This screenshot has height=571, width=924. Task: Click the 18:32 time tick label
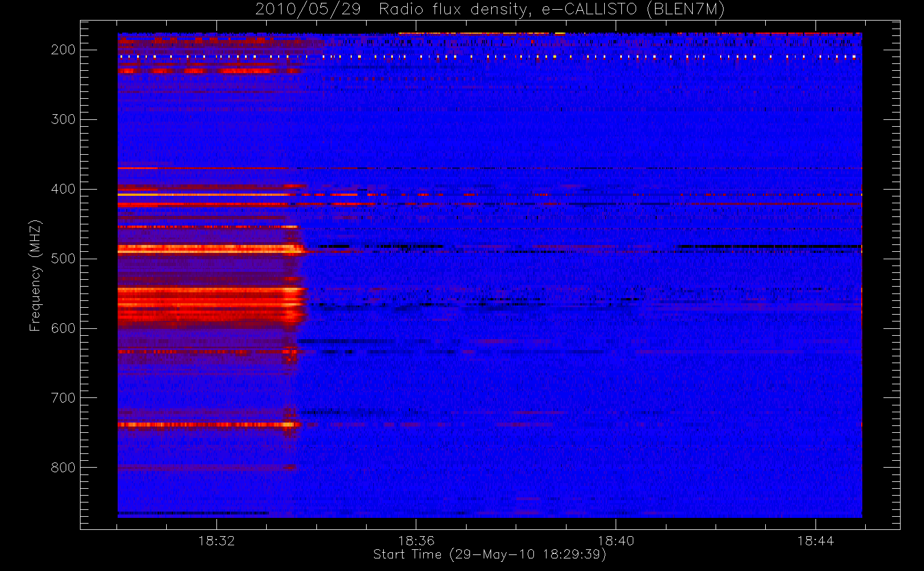tap(216, 541)
